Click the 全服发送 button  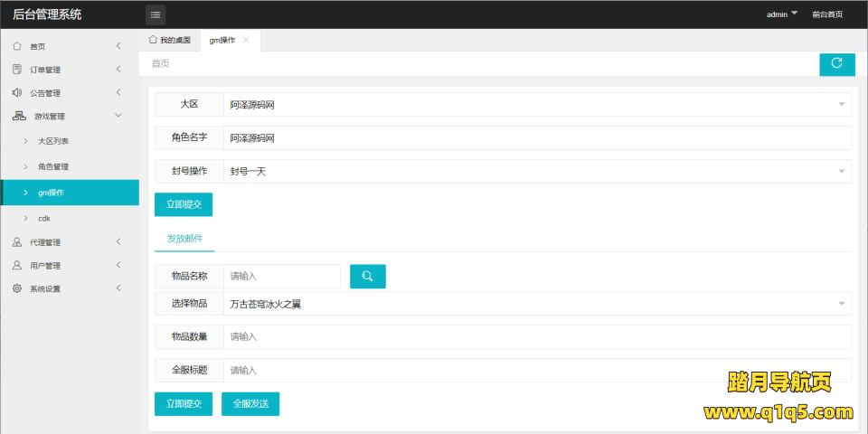pyautogui.click(x=250, y=404)
